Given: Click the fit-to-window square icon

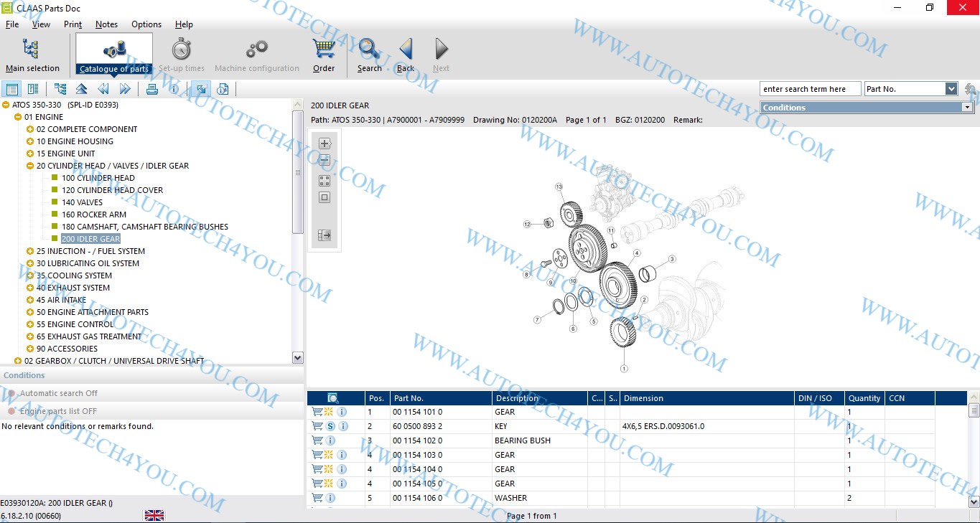Looking at the screenshot, I should 325,197.
